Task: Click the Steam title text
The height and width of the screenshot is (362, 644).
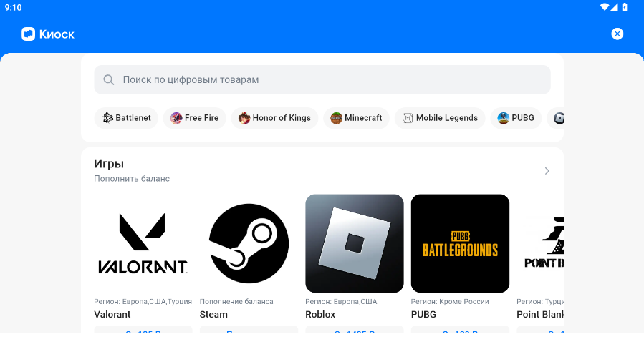Action: click(x=213, y=314)
